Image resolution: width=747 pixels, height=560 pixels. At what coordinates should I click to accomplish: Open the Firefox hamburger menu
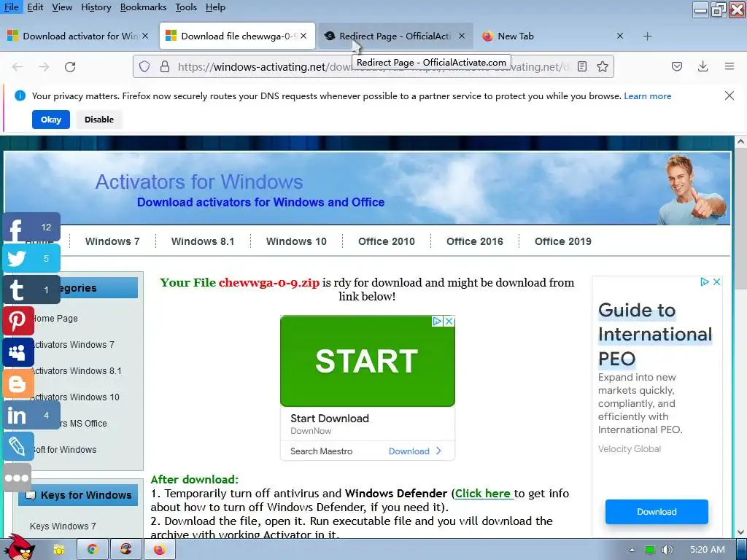pyautogui.click(x=729, y=66)
